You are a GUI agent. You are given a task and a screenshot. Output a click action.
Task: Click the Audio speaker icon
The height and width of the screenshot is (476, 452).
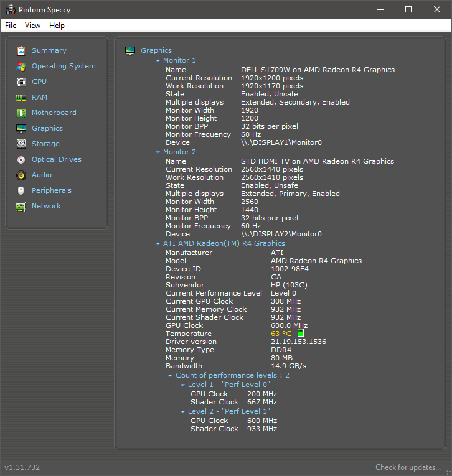[21, 175]
